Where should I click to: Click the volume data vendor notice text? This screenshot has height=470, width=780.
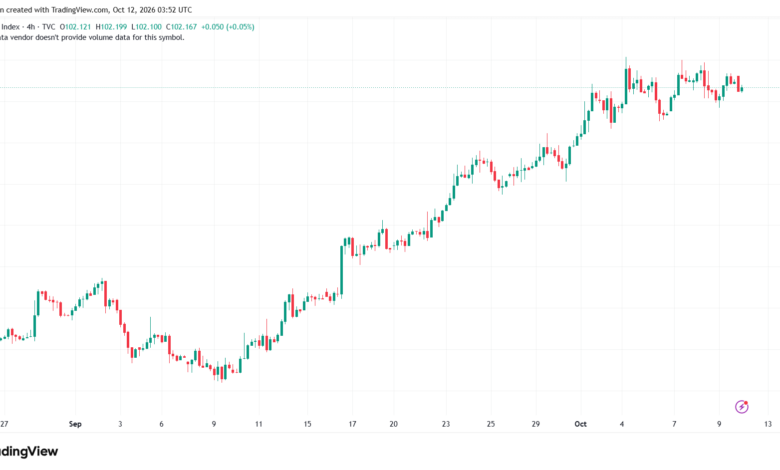(x=92, y=37)
